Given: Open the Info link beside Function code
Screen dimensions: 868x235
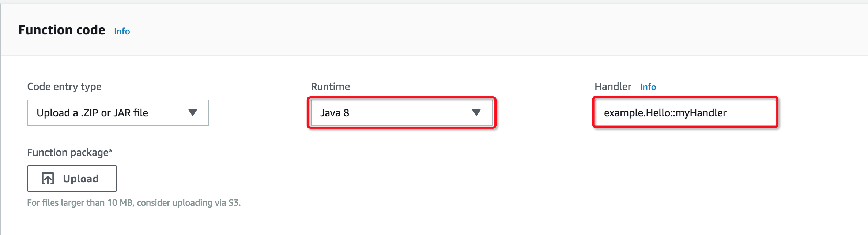Looking at the screenshot, I should (122, 31).
